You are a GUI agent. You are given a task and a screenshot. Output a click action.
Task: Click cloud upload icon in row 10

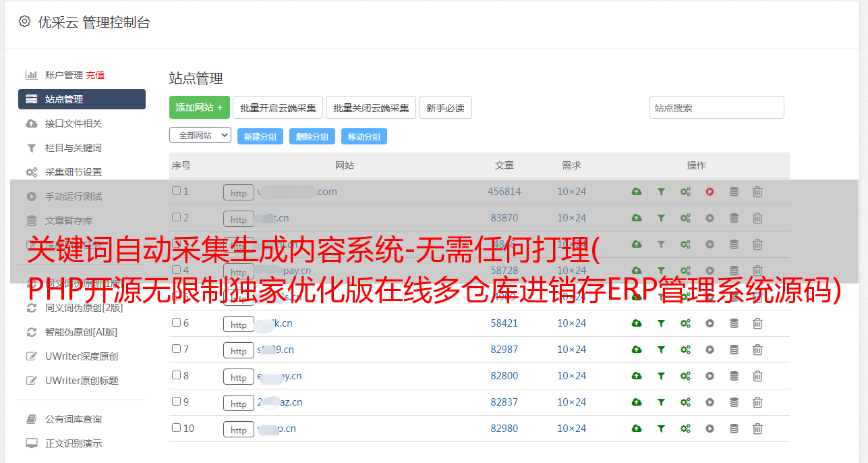pyautogui.click(x=637, y=429)
